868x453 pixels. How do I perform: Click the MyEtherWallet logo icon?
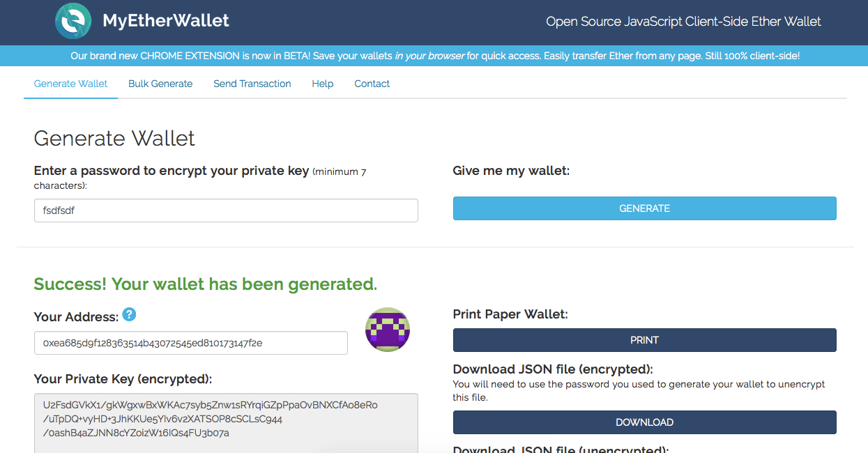click(x=72, y=21)
